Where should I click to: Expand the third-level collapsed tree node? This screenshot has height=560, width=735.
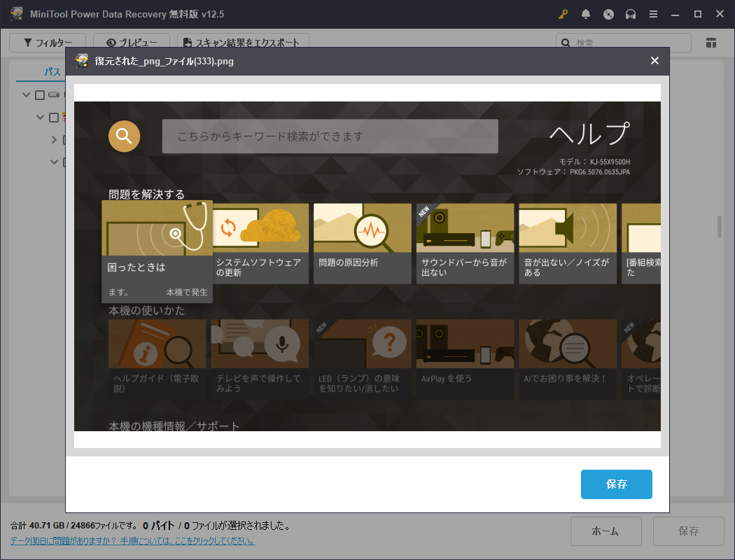54,139
